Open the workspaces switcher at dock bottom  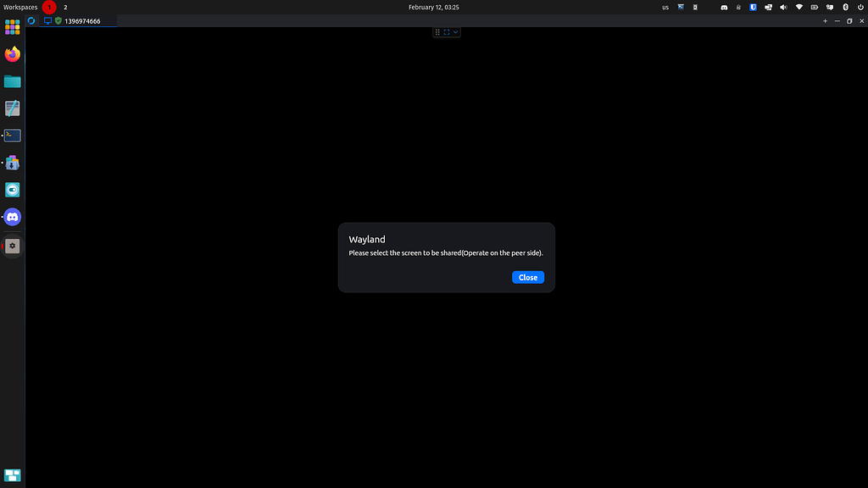pyautogui.click(x=12, y=475)
